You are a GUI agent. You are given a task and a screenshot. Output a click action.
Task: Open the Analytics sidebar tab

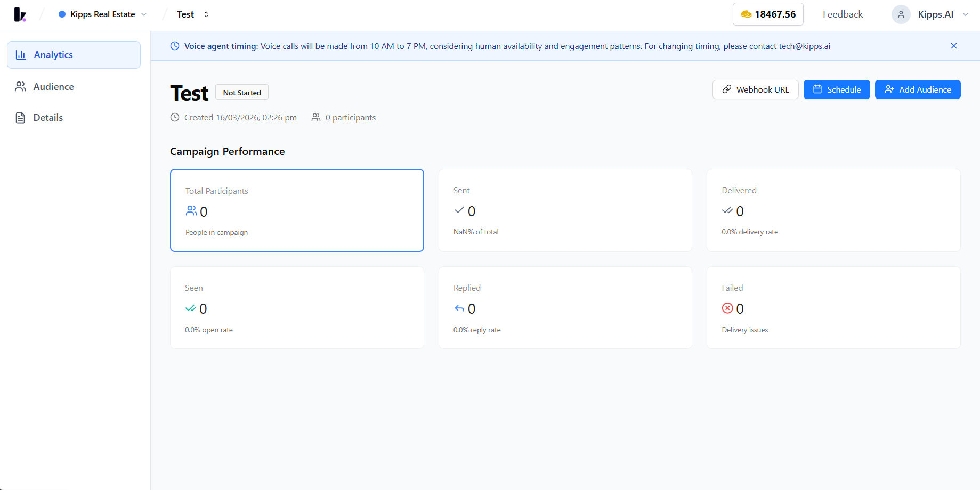click(74, 55)
